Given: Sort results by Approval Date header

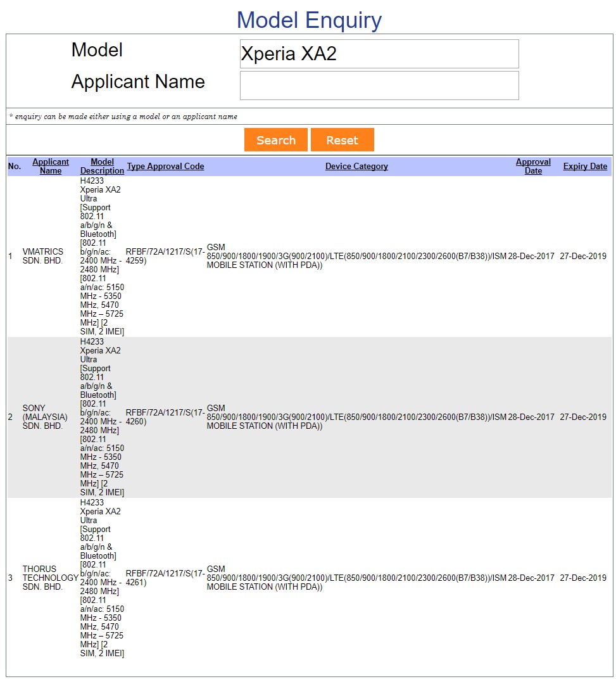Looking at the screenshot, I should [x=533, y=166].
